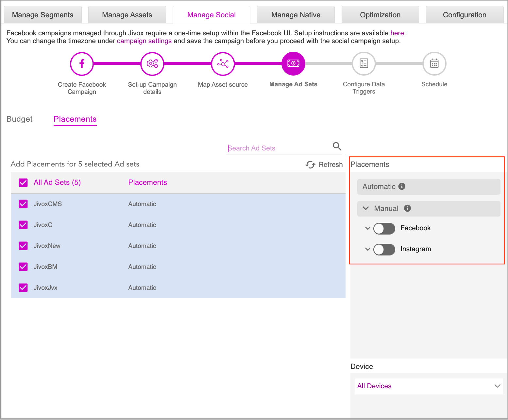Image resolution: width=508 pixels, height=420 pixels.
Task: Click the Map Asset source step icon
Action: (223, 64)
